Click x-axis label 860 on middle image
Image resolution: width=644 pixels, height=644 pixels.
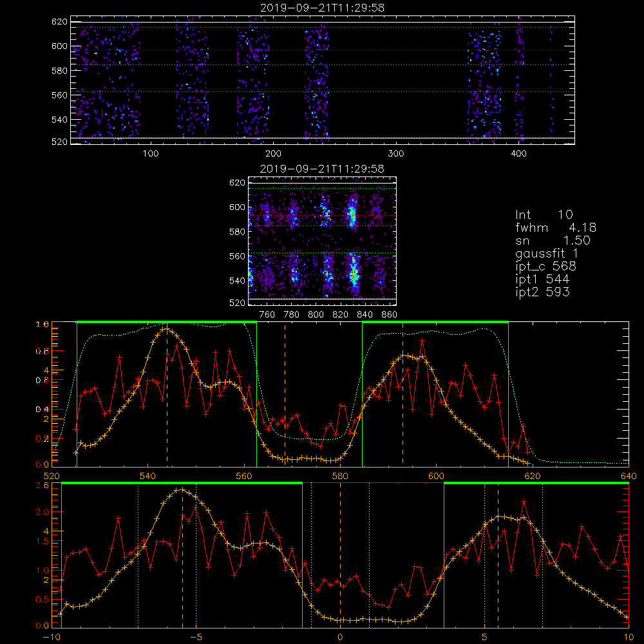pos(390,315)
